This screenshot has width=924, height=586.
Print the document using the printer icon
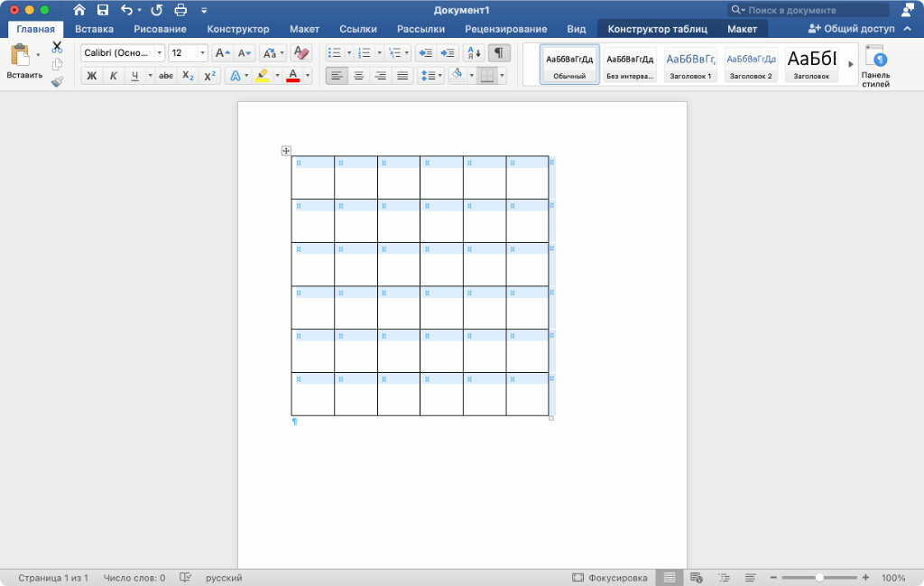(180, 10)
